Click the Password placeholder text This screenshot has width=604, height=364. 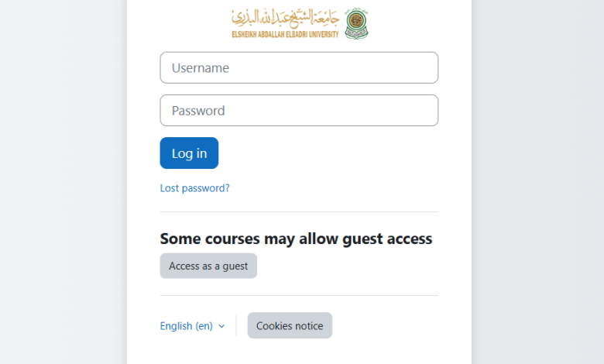(x=198, y=111)
